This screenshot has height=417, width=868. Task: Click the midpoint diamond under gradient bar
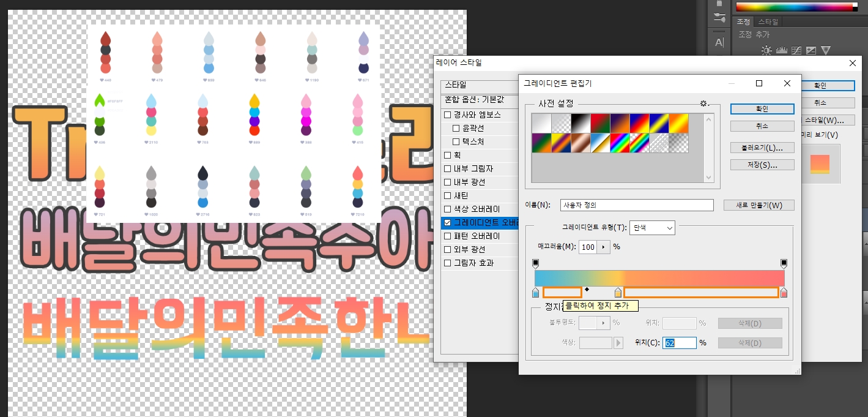point(587,289)
